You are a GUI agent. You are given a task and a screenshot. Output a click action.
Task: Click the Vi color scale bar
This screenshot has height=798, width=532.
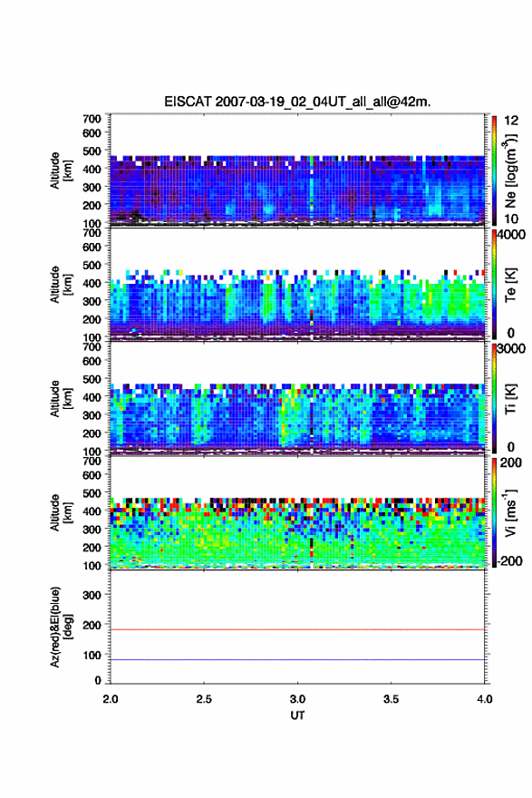point(494,512)
